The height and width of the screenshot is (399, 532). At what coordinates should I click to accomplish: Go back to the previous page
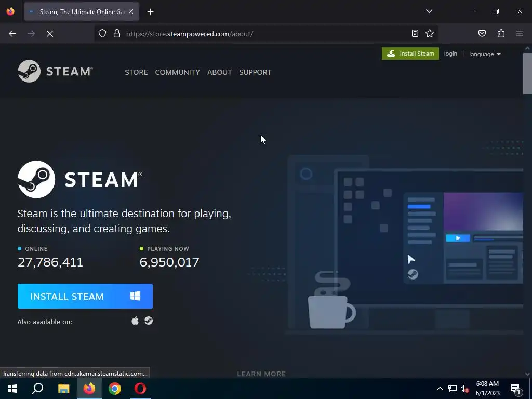coord(12,34)
